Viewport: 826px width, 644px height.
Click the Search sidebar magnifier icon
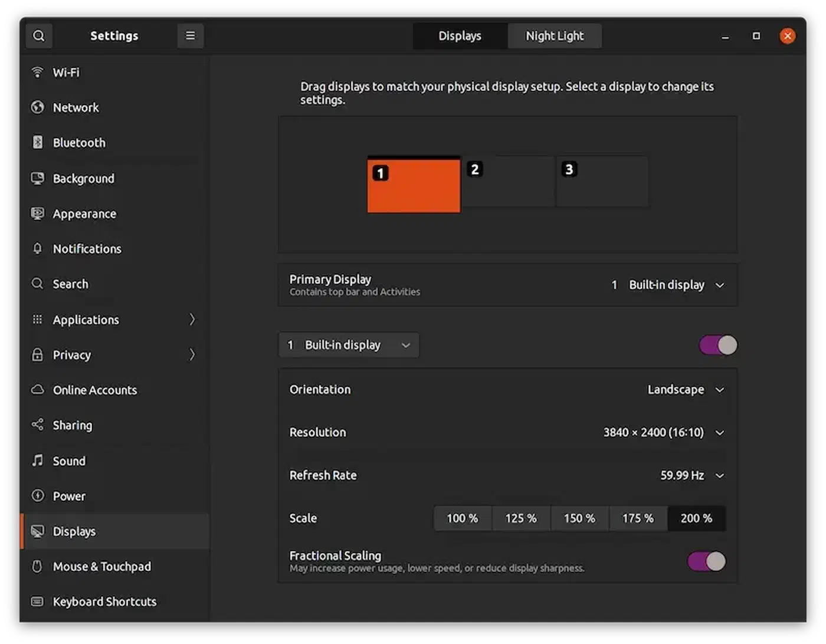[x=37, y=284]
